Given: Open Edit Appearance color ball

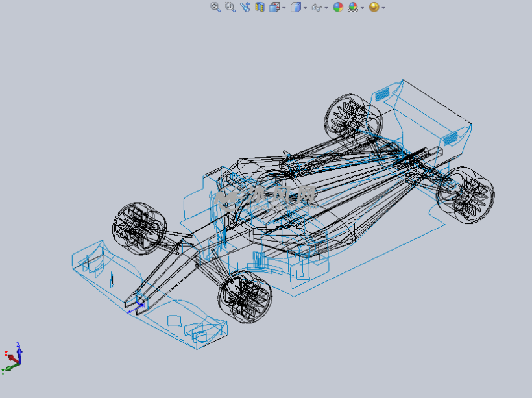Looking at the screenshot, I should click(338, 7).
